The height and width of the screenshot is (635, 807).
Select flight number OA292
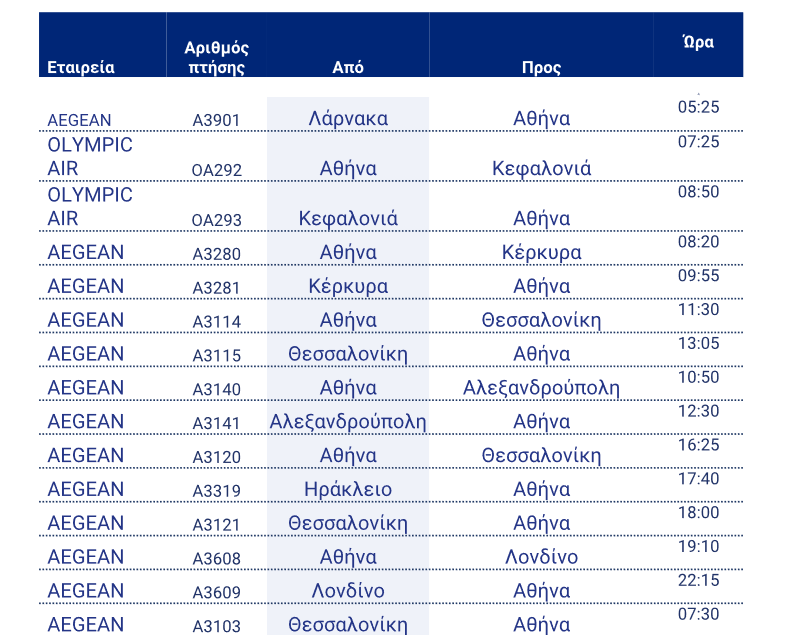click(x=217, y=170)
